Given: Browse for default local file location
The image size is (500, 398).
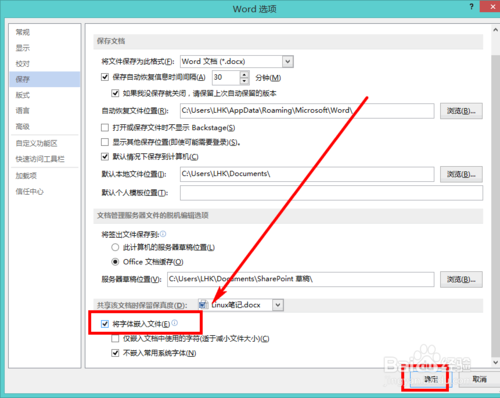Looking at the screenshot, I should 461,174.
